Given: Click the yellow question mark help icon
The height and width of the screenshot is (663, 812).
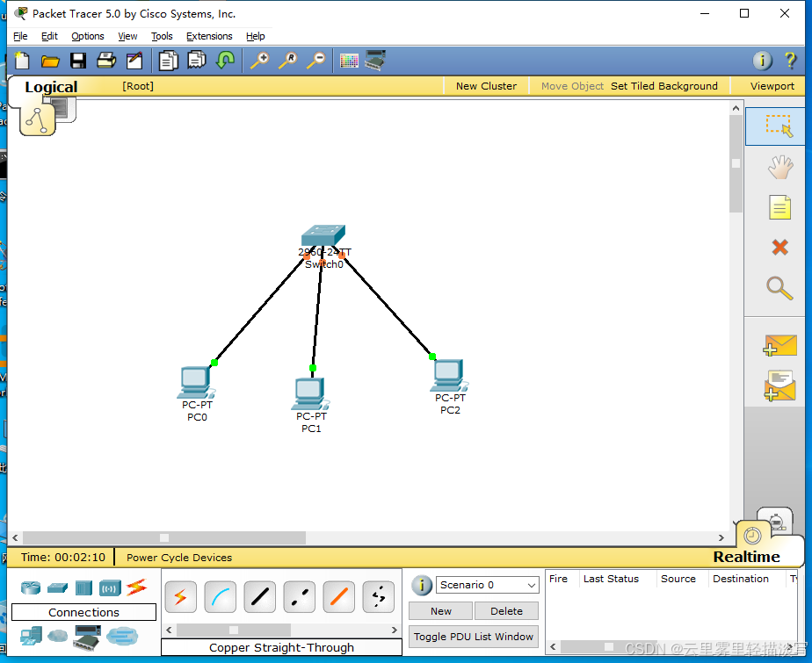Looking at the screenshot, I should (x=790, y=61).
